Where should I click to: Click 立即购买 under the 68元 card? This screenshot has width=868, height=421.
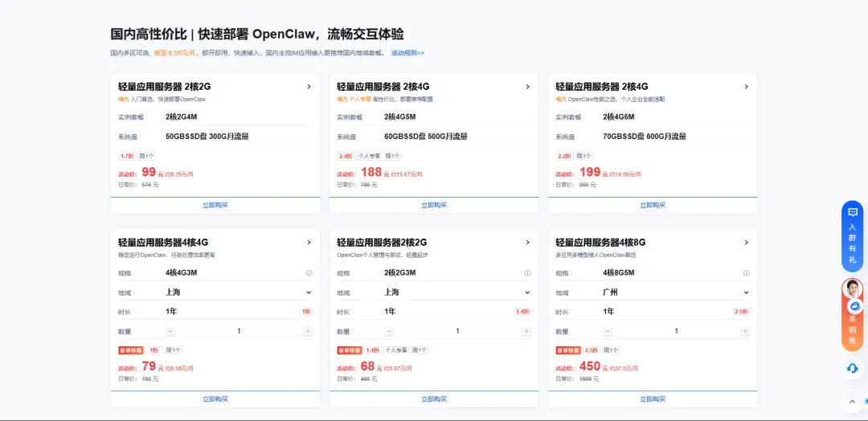coord(434,399)
